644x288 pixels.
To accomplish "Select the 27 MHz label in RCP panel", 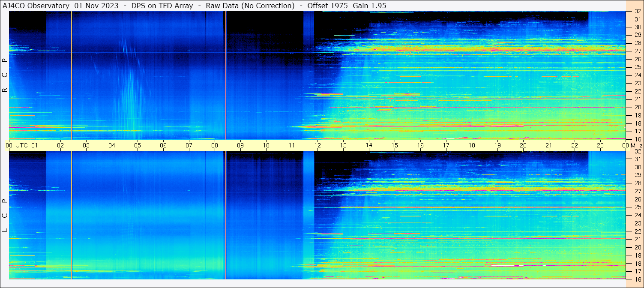I will pos(637,51).
